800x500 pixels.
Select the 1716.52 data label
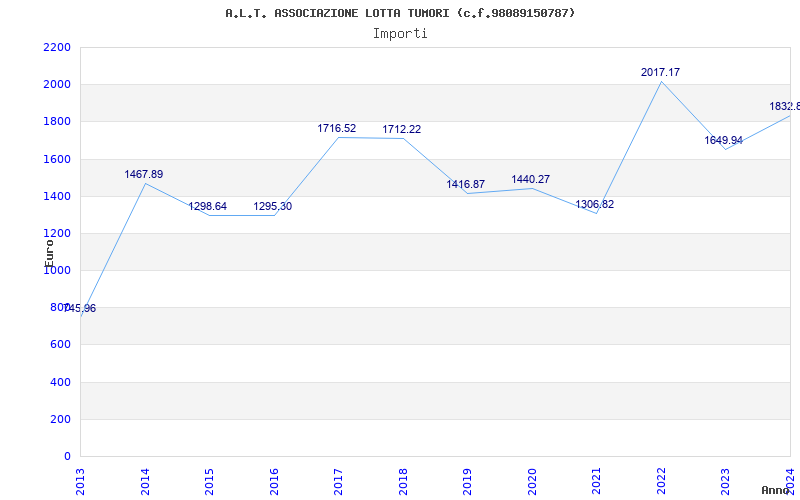point(337,129)
